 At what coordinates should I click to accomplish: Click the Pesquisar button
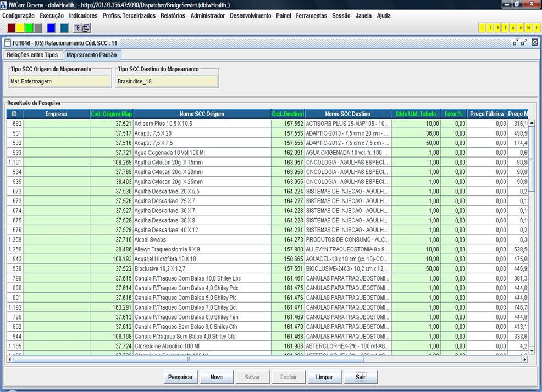click(x=180, y=377)
